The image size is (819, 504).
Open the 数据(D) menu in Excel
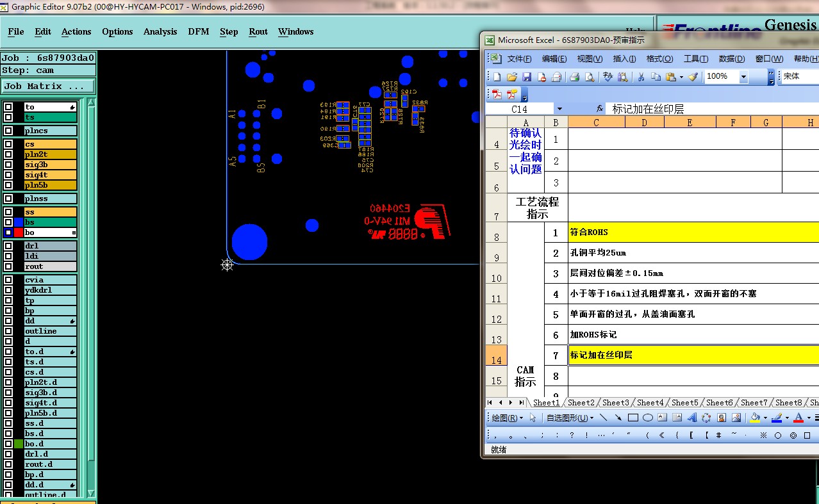[732, 59]
